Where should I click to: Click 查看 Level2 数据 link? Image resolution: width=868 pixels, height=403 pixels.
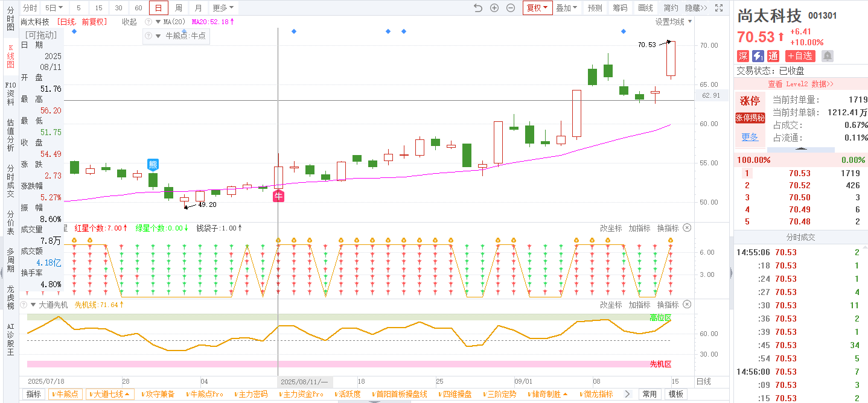[800, 84]
